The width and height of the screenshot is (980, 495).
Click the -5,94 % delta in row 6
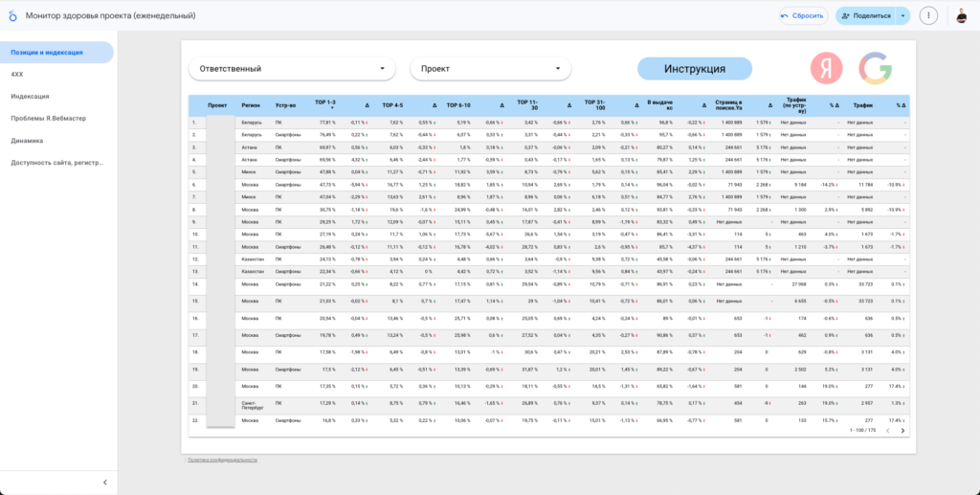coord(359,185)
